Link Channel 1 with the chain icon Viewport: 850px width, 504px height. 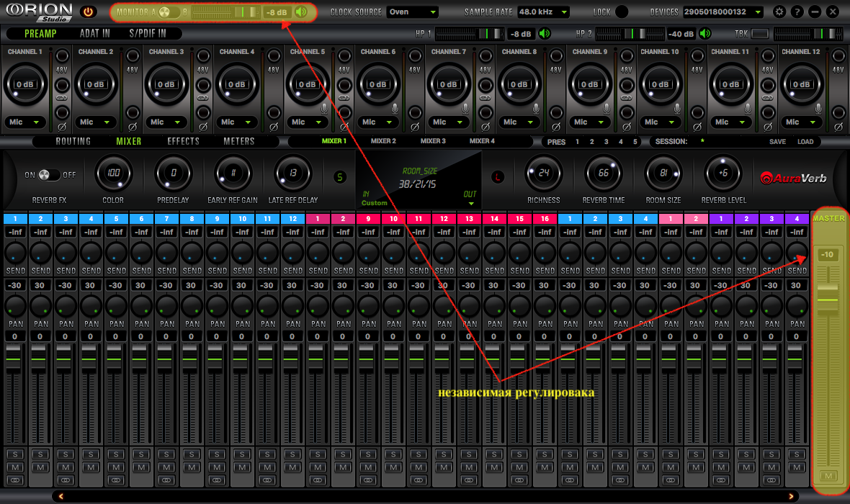pos(62,98)
